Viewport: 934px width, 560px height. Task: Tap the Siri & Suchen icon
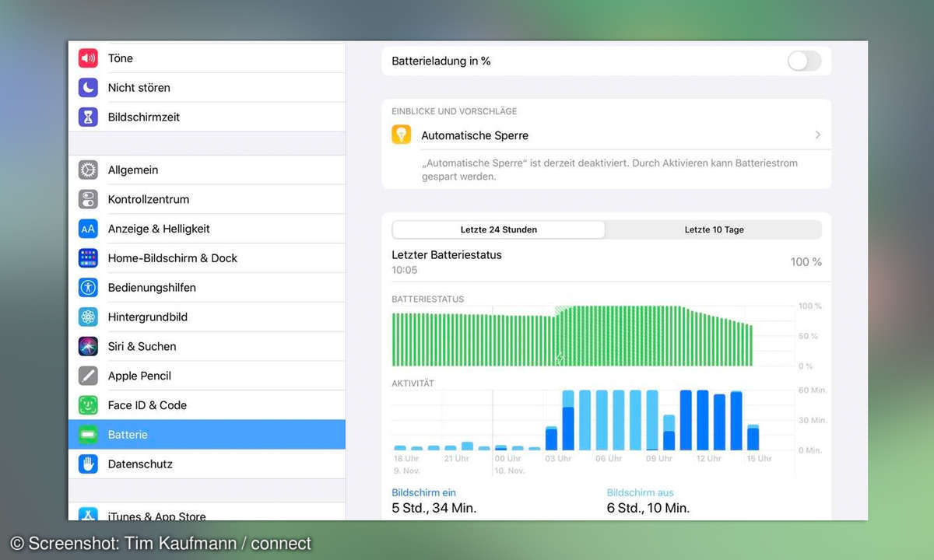[x=88, y=346]
